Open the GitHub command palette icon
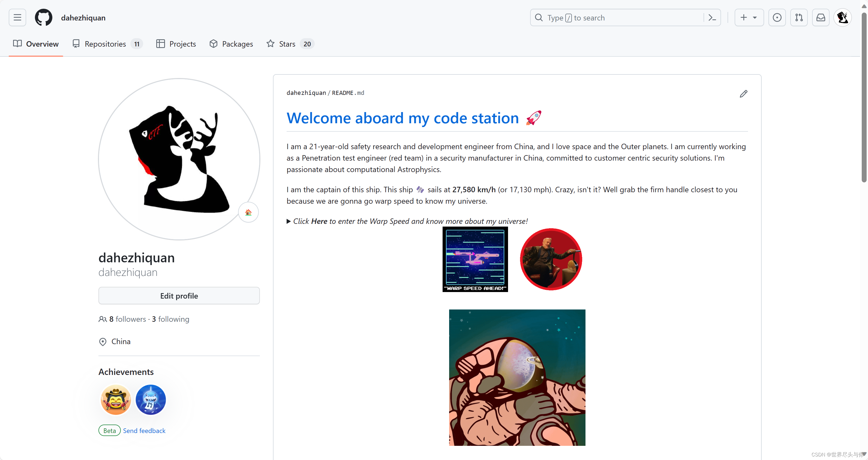Viewport: 868px width, 460px height. [x=712, y=17]
